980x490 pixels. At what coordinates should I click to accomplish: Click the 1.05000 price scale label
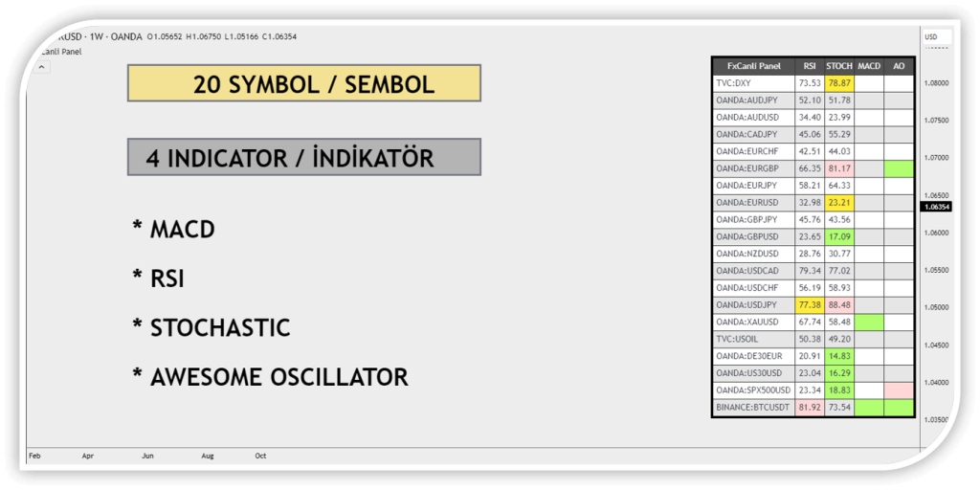(935, 307)
